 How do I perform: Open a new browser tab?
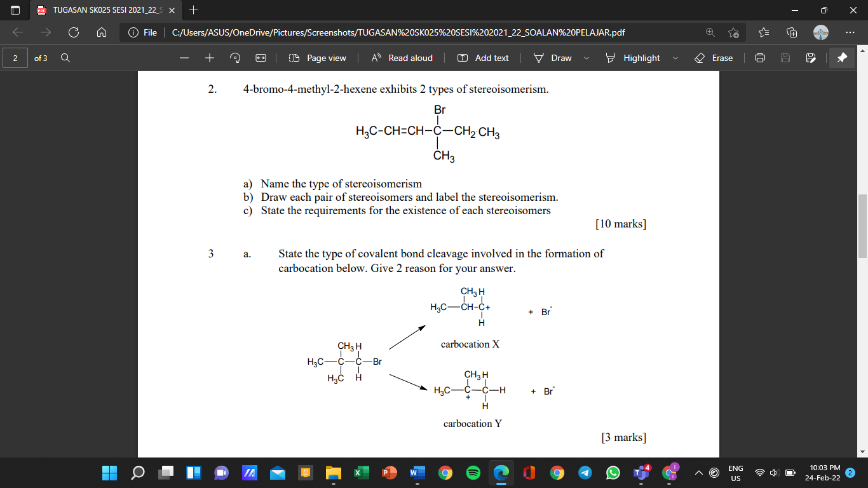click(194, 10)
